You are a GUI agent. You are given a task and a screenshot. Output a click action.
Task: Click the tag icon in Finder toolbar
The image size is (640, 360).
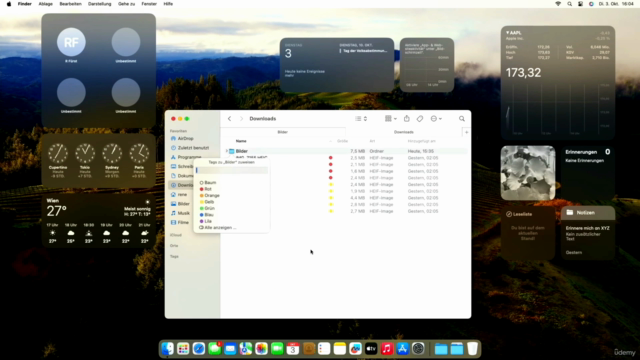pyautogui.click(x=420, y=118)
